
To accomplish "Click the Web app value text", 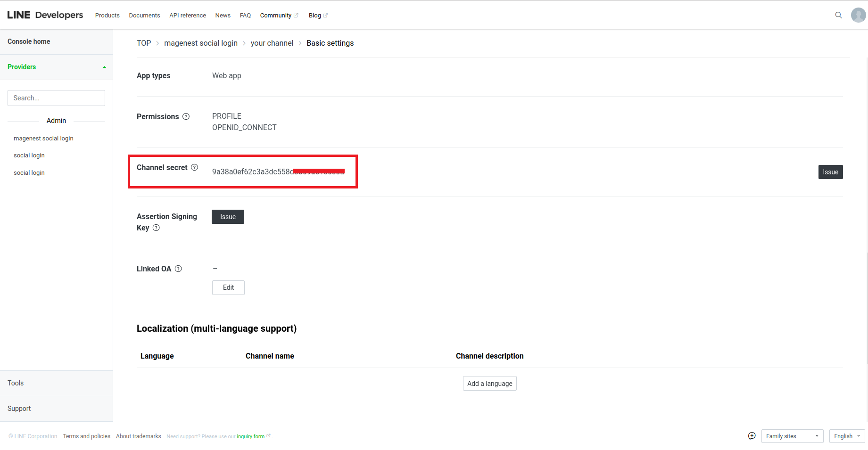I will click(227, 75).
